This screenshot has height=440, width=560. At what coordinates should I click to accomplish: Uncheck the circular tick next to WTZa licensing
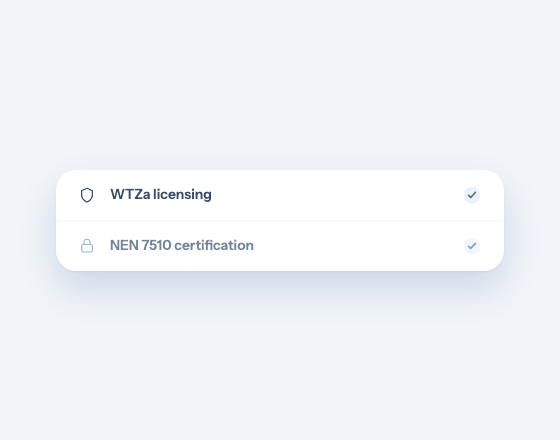(x=472, y=195)
